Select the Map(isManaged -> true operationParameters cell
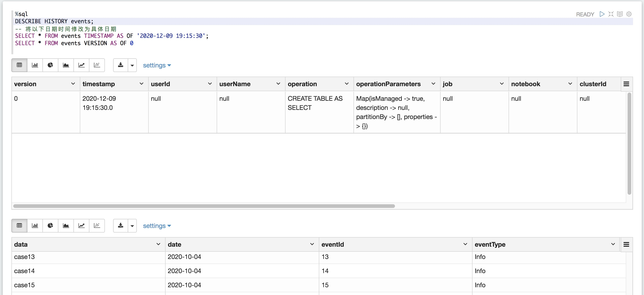This screenshot has width=644, height=295. [x=397, y=112]
